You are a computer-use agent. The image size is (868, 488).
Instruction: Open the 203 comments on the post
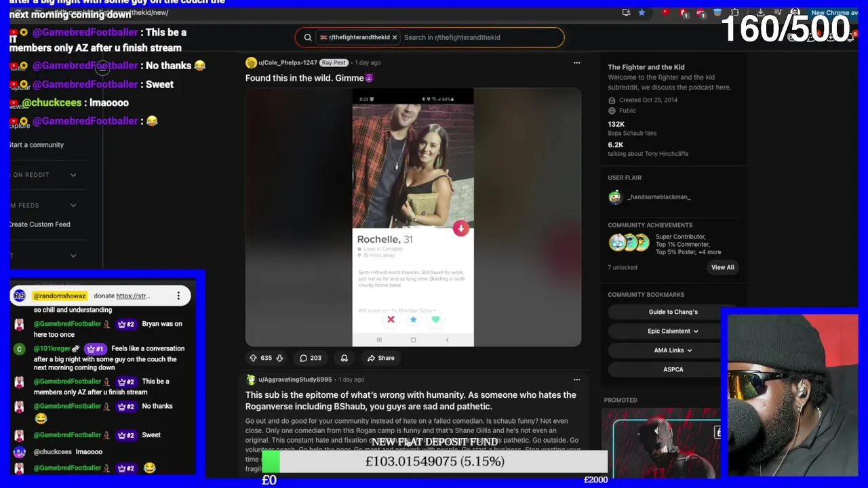click(x=311, y=358)
